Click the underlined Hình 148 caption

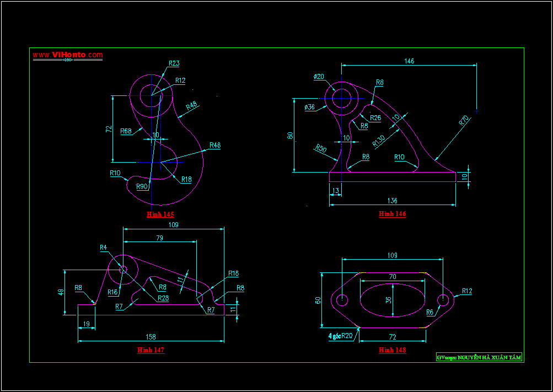[x=391, y=349]
